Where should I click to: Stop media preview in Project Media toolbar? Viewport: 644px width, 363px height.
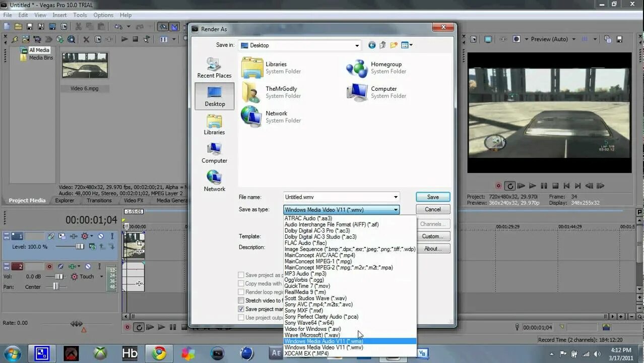(136, 39)
